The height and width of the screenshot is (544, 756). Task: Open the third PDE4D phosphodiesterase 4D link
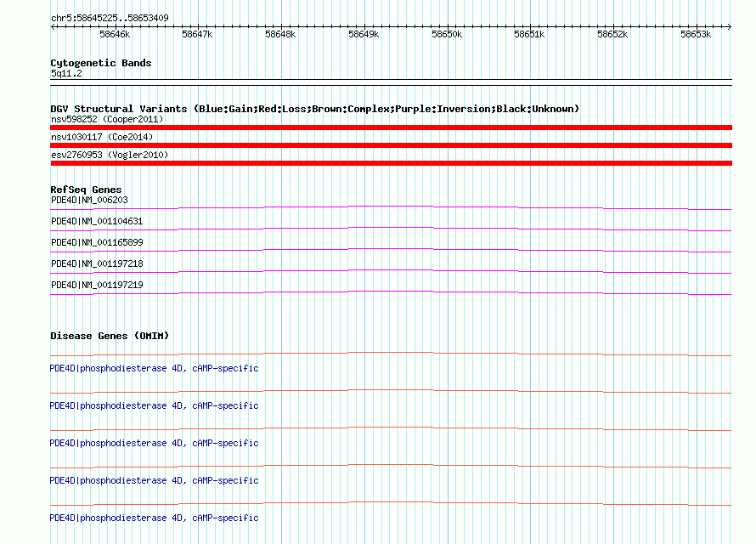pyautogui.click(x=154, y=443)
